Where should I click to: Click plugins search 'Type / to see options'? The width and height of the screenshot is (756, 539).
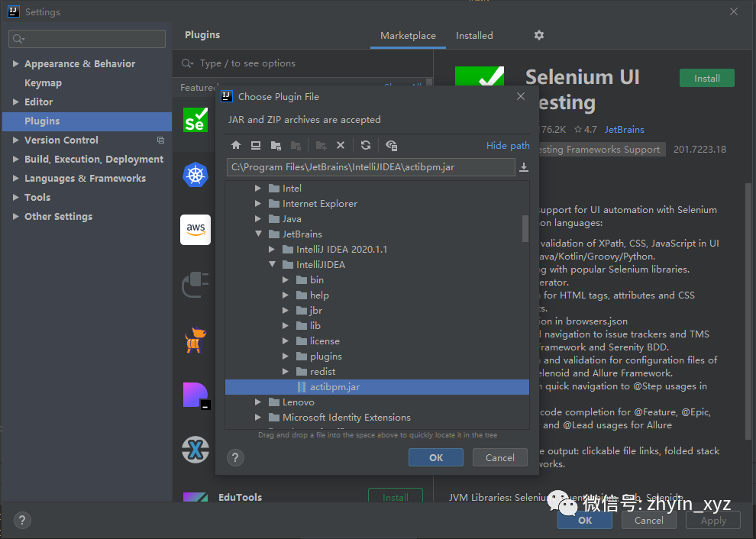coord(247,63)
